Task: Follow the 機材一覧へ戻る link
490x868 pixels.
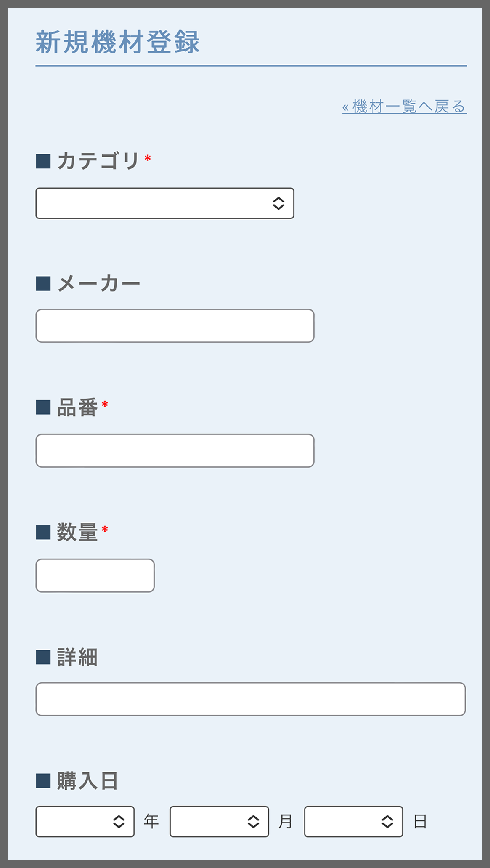Action: click(x=404, y=108)
